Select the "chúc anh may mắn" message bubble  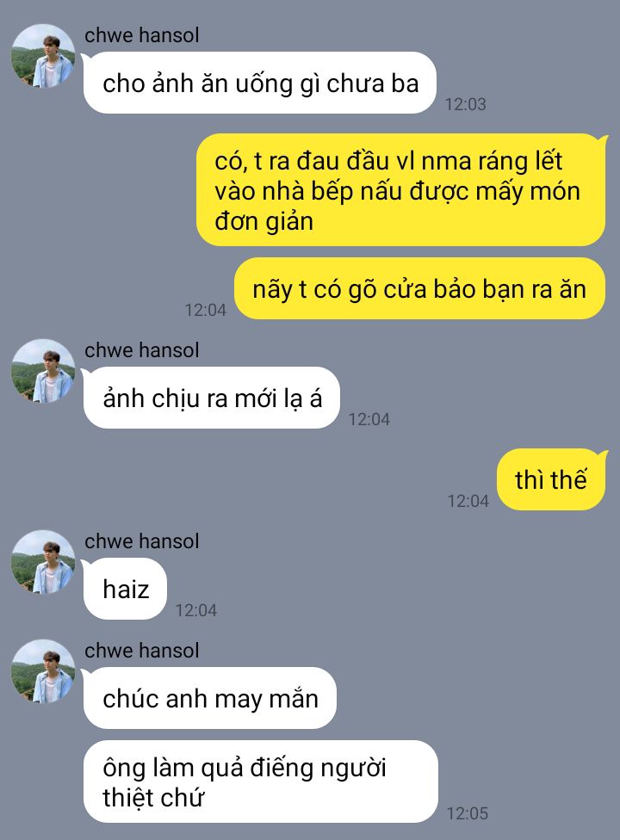[210, 698]
